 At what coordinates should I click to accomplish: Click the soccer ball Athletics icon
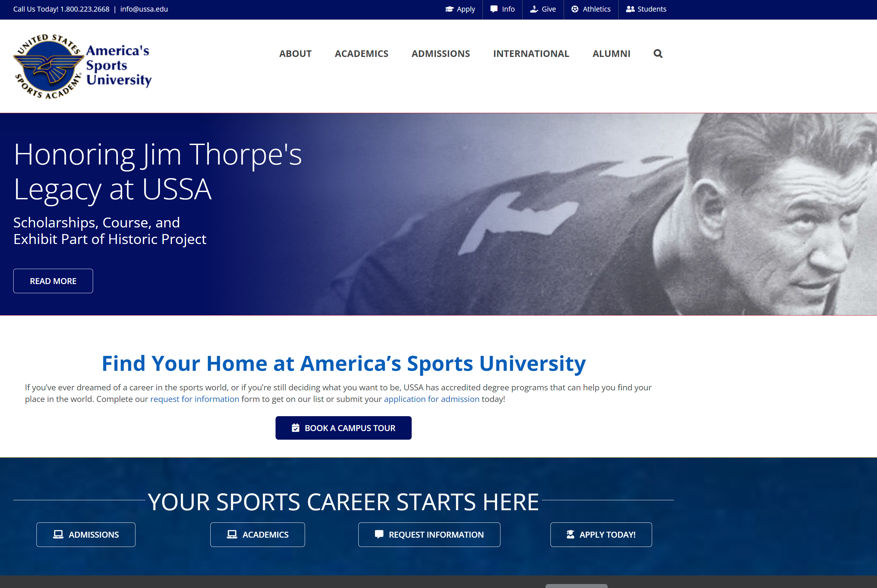575,9
